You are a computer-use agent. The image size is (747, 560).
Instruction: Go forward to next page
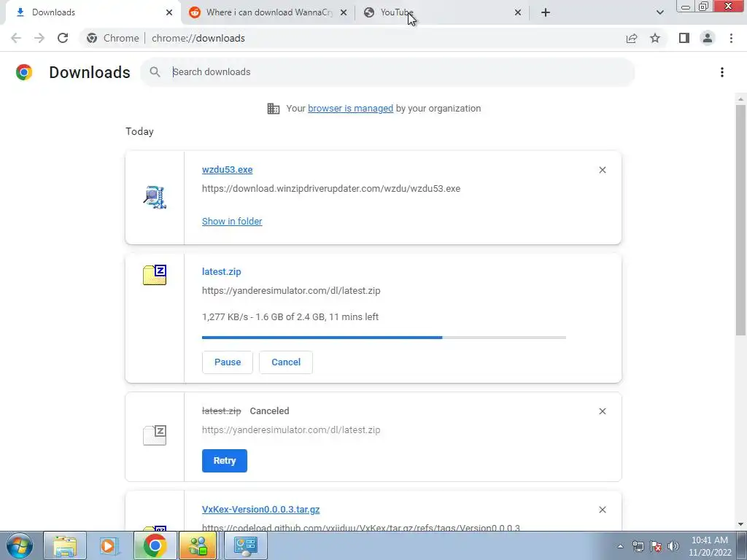point(39,38)
